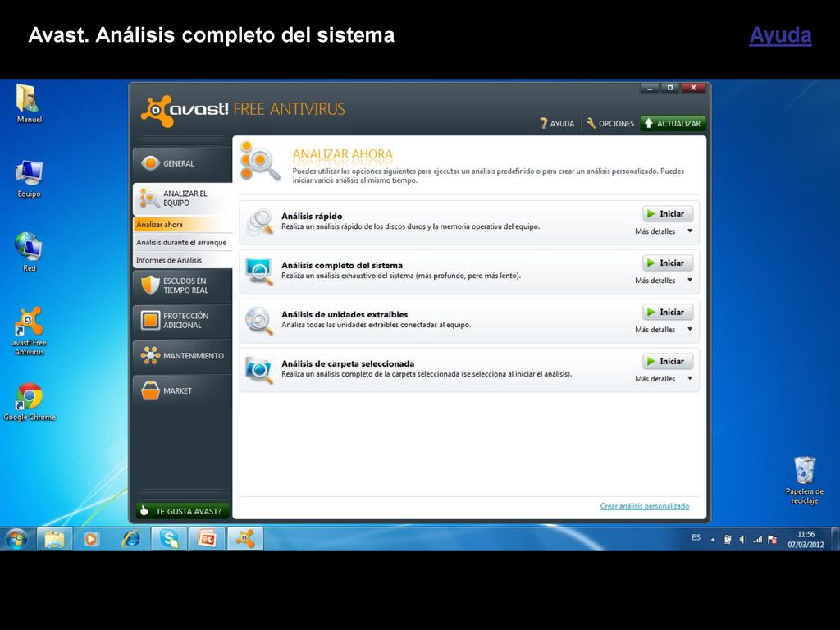Switch to Skype in the taskbar

pos(169,539)
